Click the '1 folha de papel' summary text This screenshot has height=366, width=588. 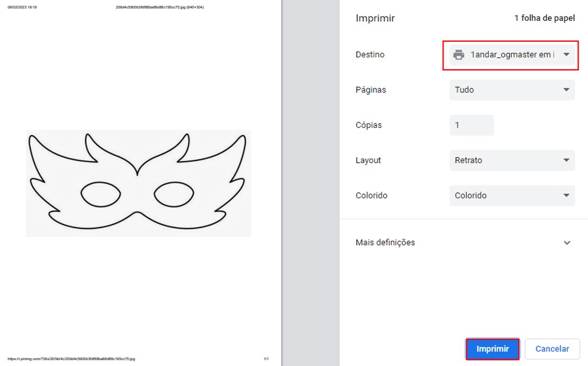coord(544,18)
